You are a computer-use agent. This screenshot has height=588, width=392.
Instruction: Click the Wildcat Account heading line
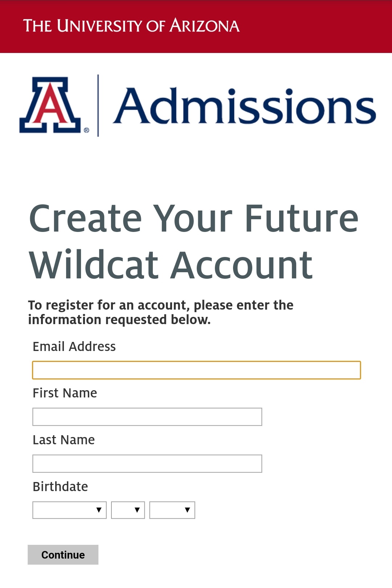(171, 265)
